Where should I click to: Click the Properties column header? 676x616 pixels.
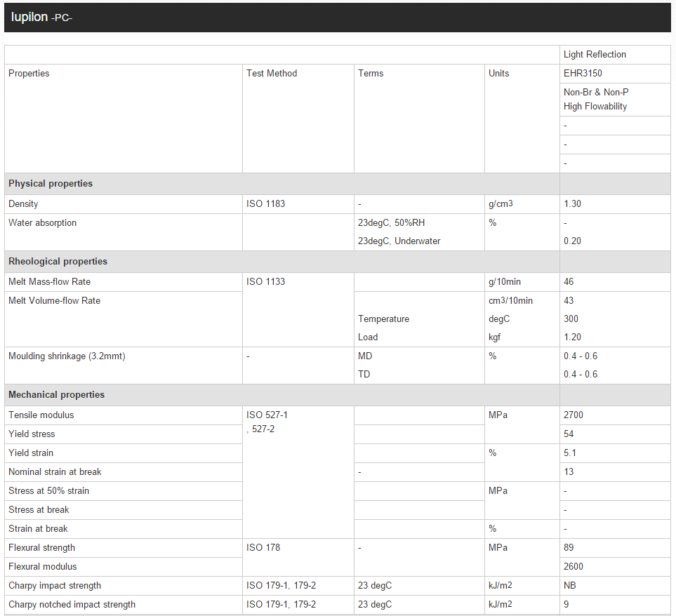29,73
